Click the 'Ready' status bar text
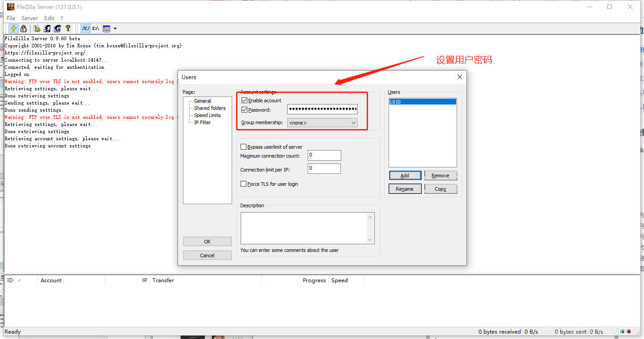Viewport: 644px width, 339px height. click(13, 332)
